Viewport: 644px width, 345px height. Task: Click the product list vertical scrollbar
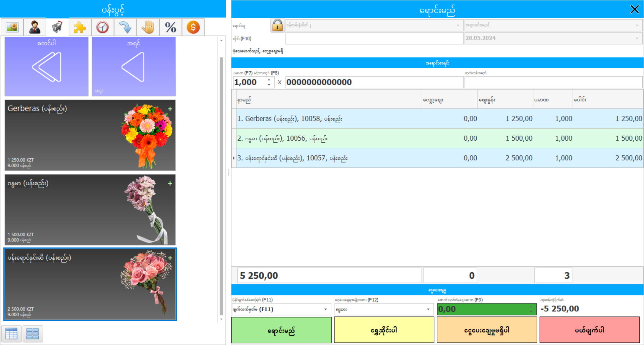coord(221,186)
